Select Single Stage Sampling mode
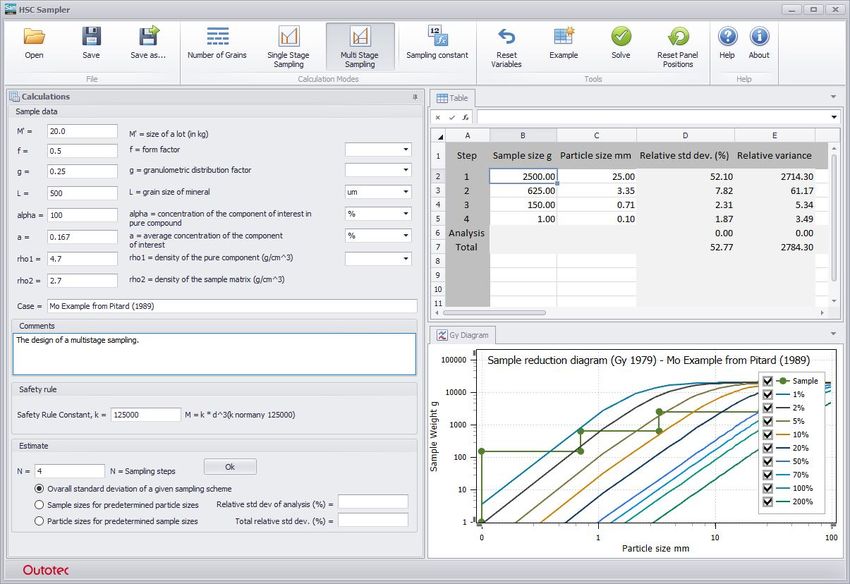 pos(288,47)
